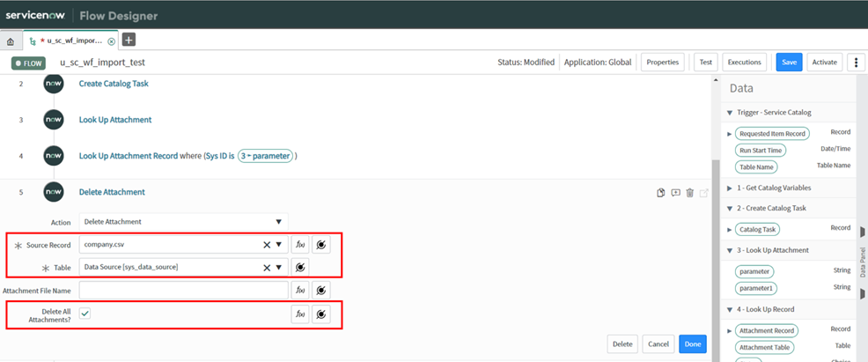Open Look Up Attachment Record step
The width and height of the screenshot is (868, 362).
pyautogui.click(x=129, y=156)
